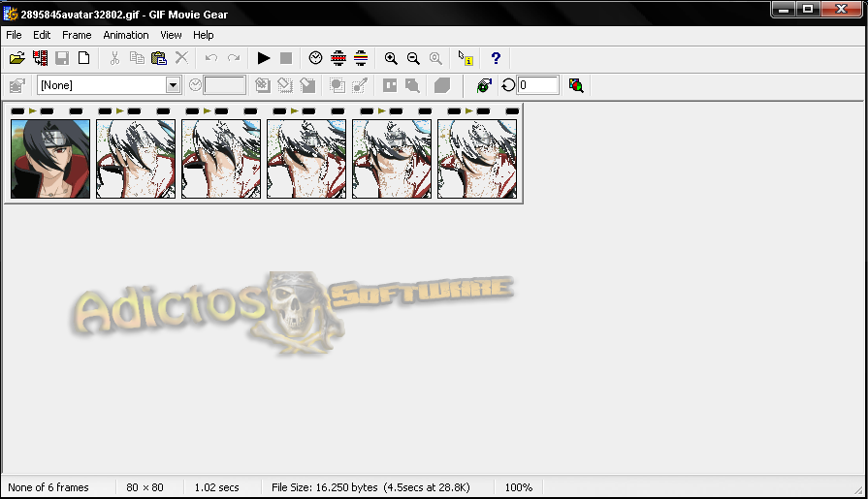Click the frame overlay icon

click(412, 85)
